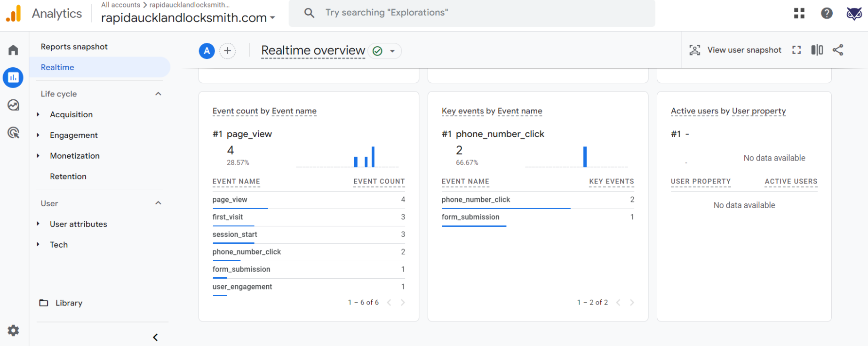
Task: Add a new comparison with plus button
Action: tap(227, 51)
